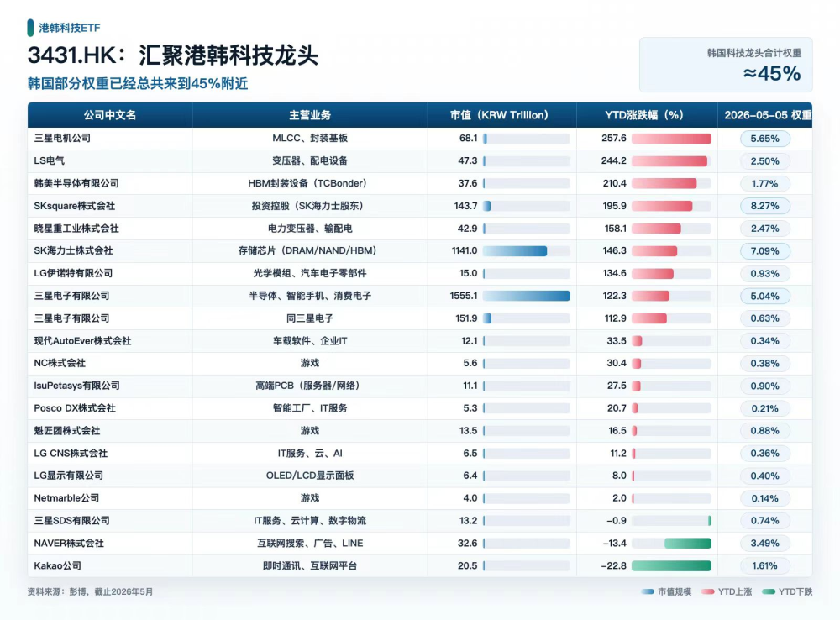Viewport: 840px width, 620px height.
Task: Click the -13.4 YTD value for NAVER
Action: 614,543
